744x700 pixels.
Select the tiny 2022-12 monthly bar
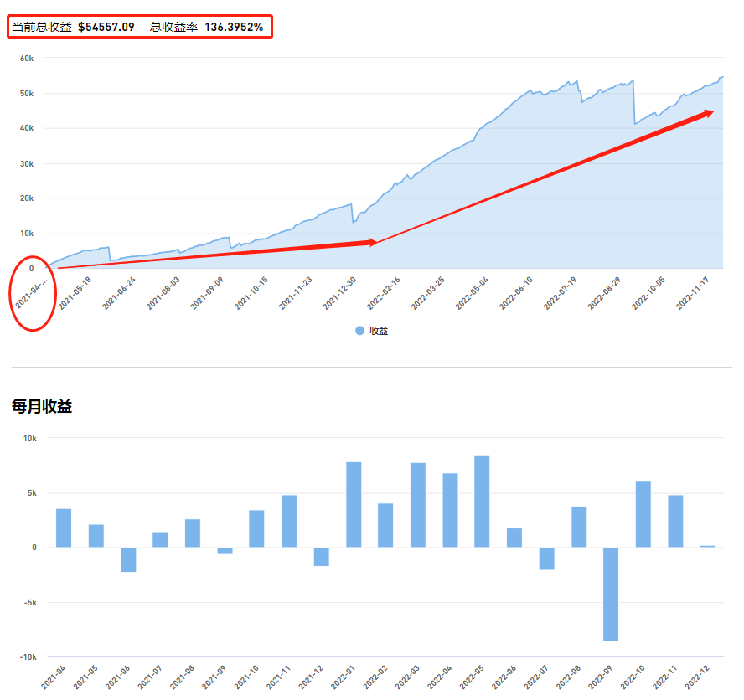(x=707, y=546)
